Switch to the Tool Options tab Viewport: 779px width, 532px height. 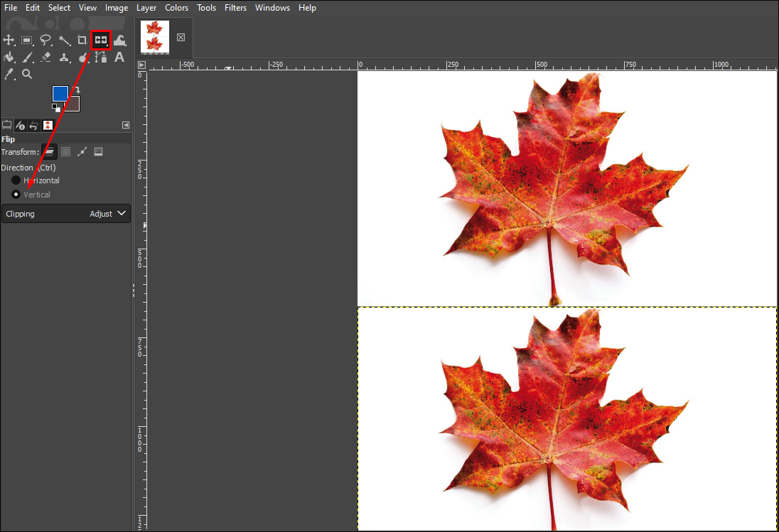coord(7,125)
